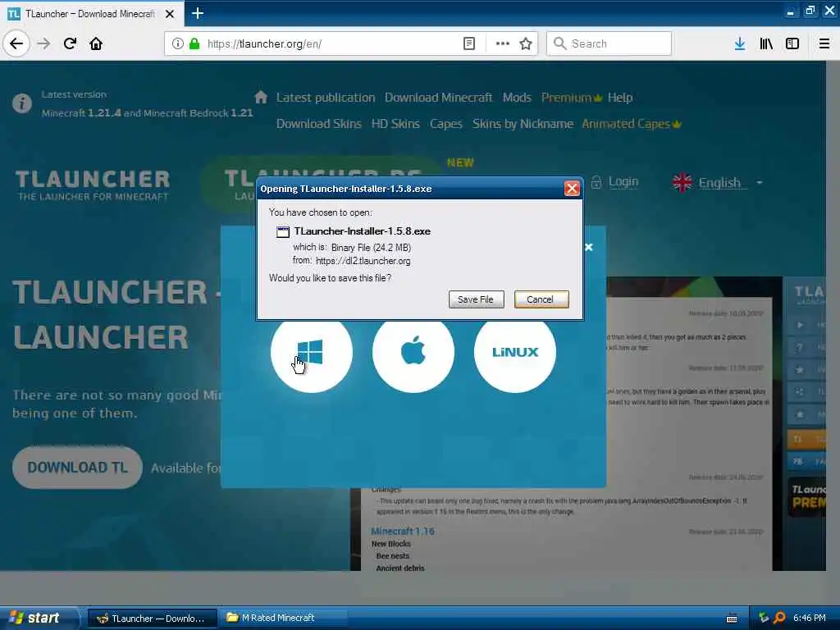This screenshot has width=840, height=630.
Task: Close the TLauncher browser tab
Action: click(x=170, y=14)
